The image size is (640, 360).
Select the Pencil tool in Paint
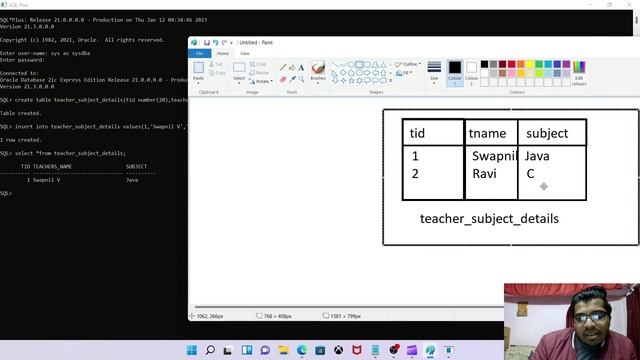pos(283,68)
